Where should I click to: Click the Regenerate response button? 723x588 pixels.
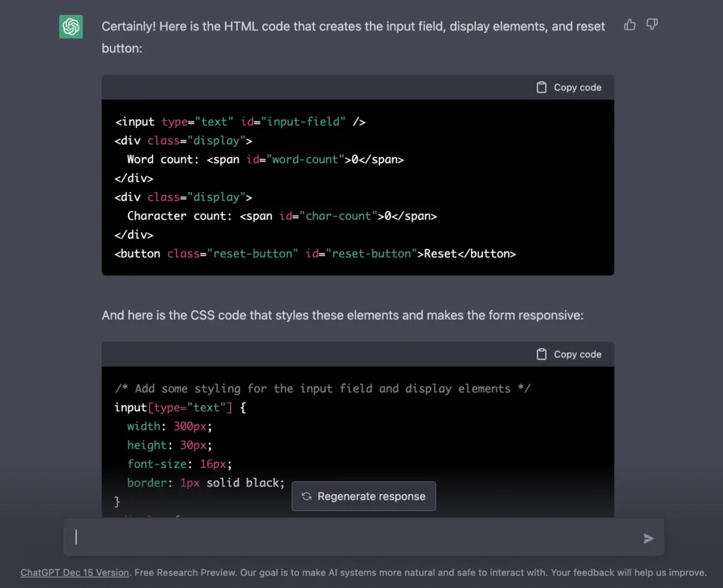coord(364,496)
